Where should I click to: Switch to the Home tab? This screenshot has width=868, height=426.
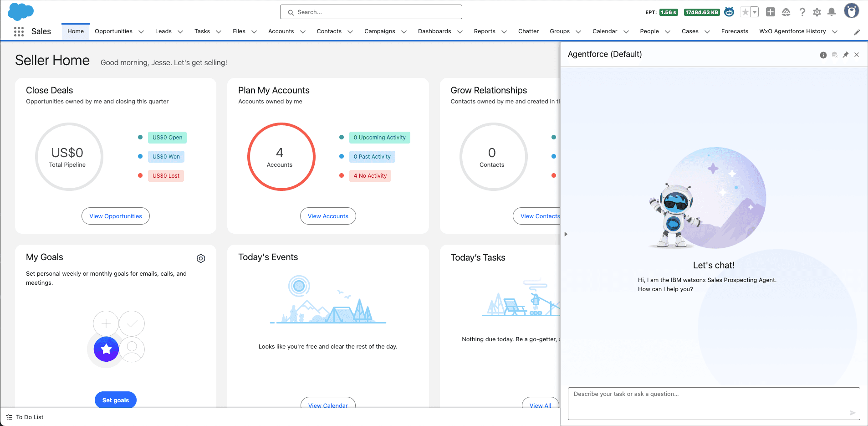(76, 31)
